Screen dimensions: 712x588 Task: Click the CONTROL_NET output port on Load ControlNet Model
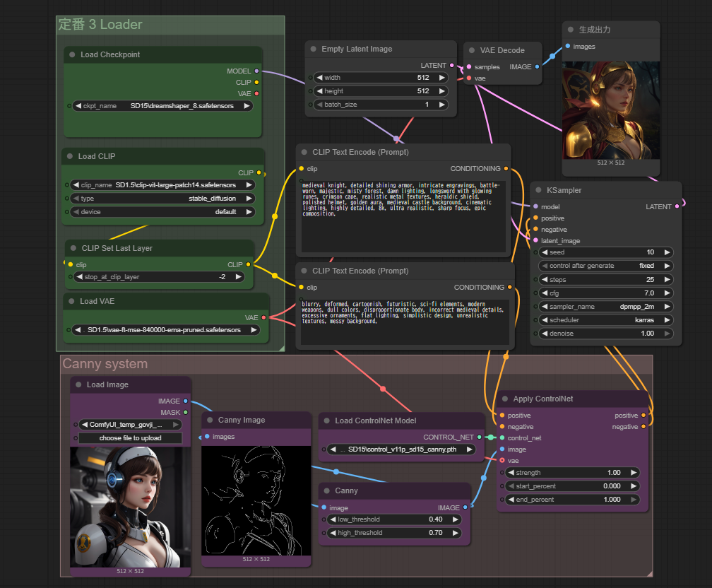pos(479,437)
